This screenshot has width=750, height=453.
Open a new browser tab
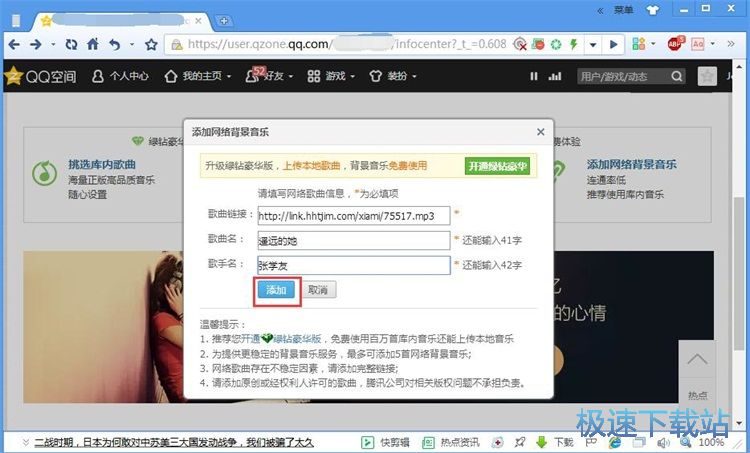[223, 21]
